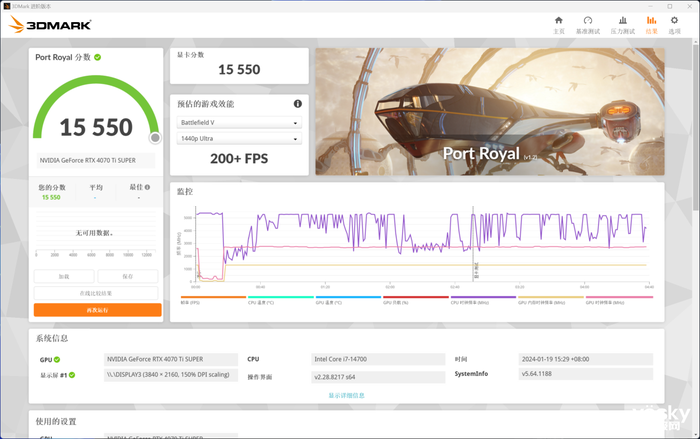Click the GPU value in 系统信息 section
This screenshot has width=700, height=439.
click(x=171, y=359)
